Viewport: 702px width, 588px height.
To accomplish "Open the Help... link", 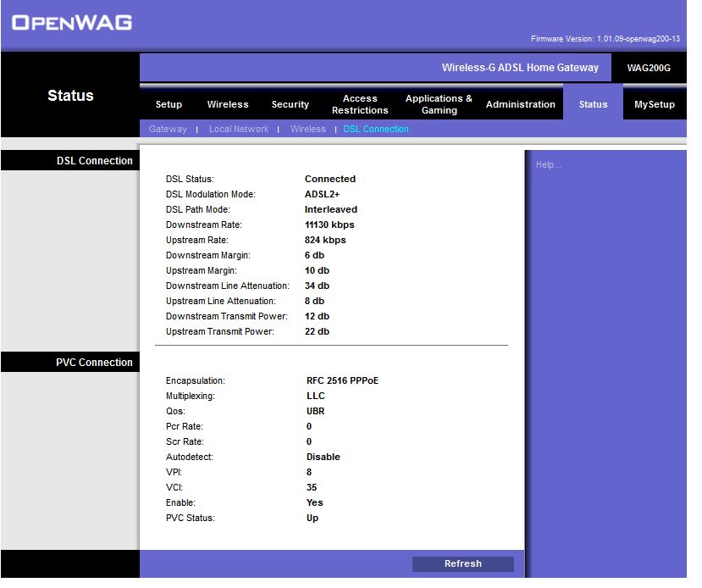I will coord(548,164).
